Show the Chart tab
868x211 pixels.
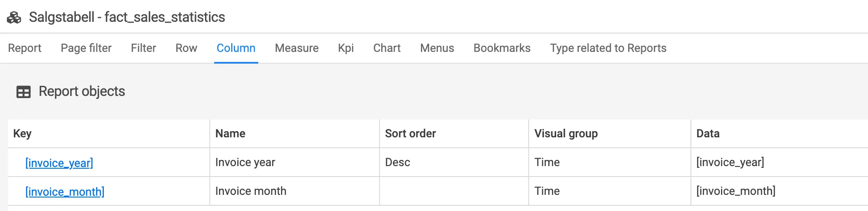tap(387, 48)
